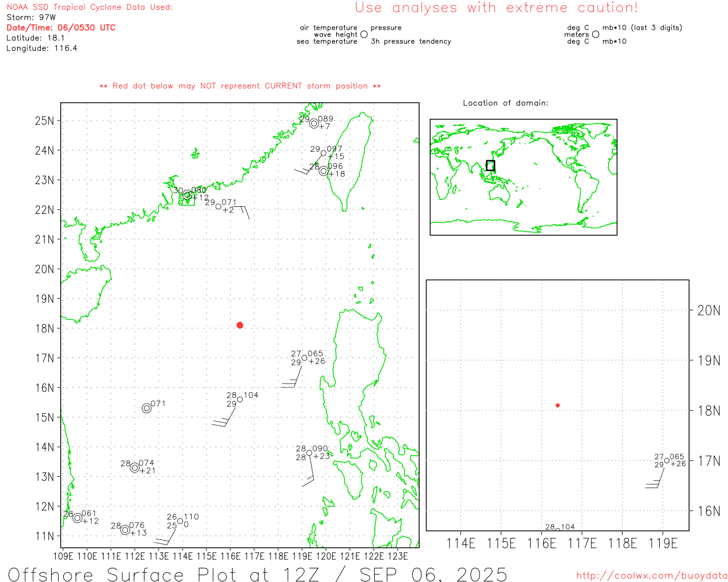Select the station circle labeled 097 +15
The height and width of the screenshot is (582, 728).
pos(324,153)
